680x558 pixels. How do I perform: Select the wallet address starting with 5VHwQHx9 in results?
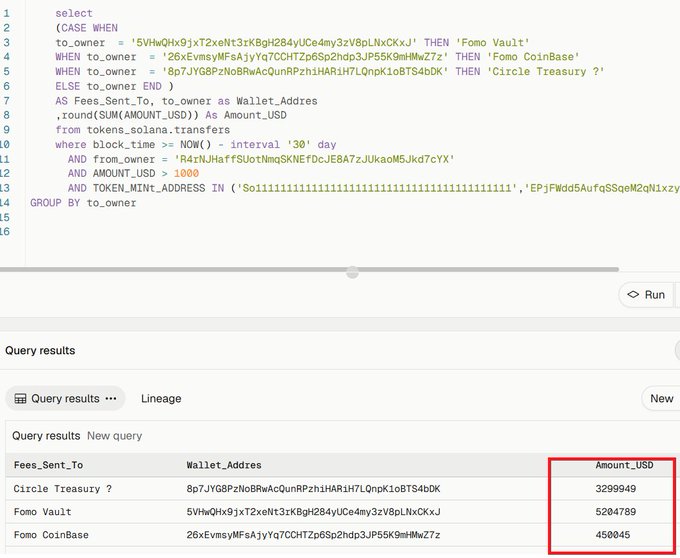pyautogui.click(x=313, y=512)
